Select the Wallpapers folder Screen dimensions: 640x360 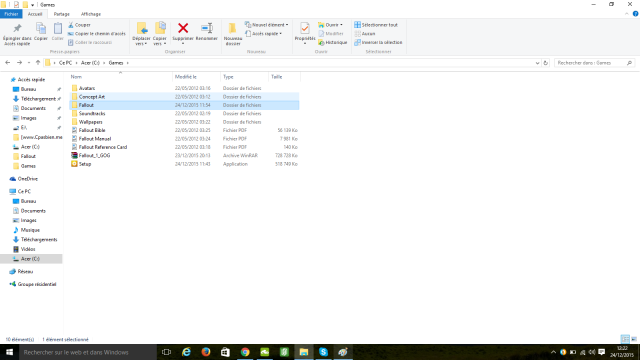(x=91, y=122)
